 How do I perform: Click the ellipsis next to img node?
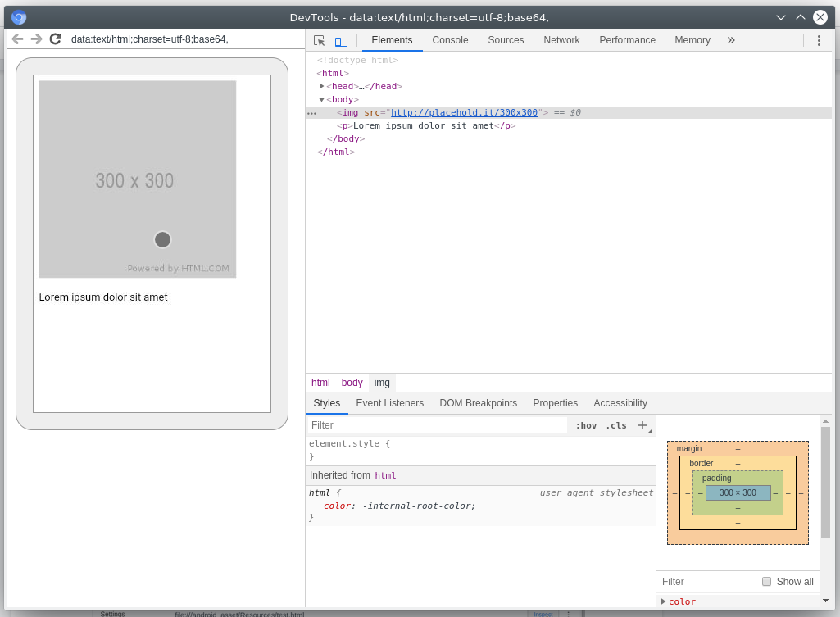(x=311, y=113)
